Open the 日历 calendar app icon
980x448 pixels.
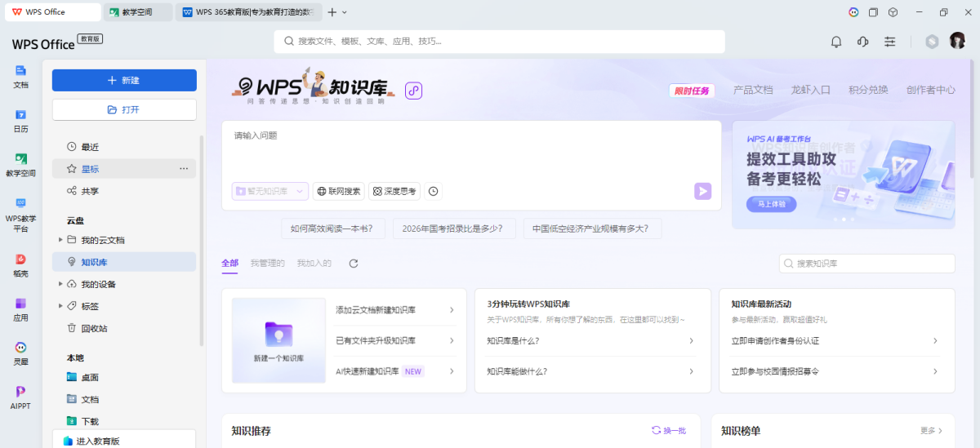20,121
